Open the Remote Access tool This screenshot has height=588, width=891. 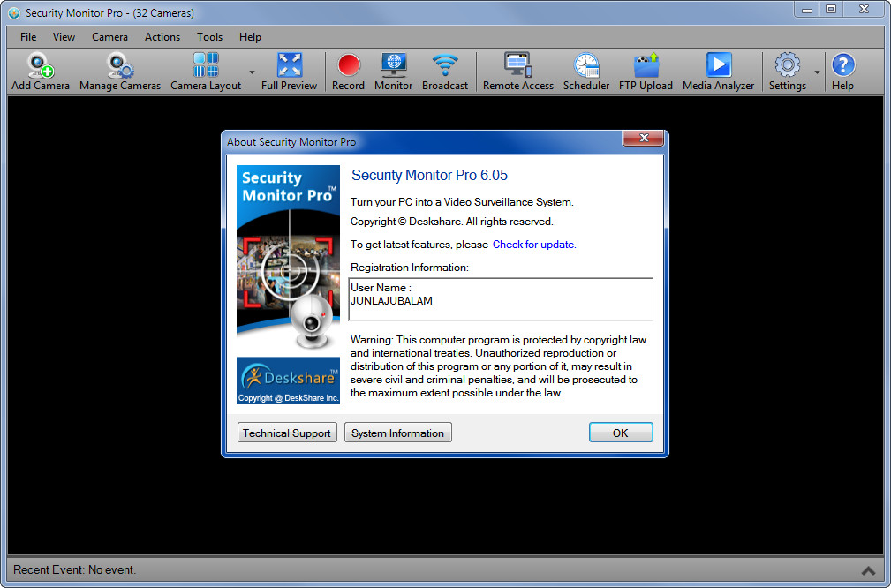tap(518, 72)
